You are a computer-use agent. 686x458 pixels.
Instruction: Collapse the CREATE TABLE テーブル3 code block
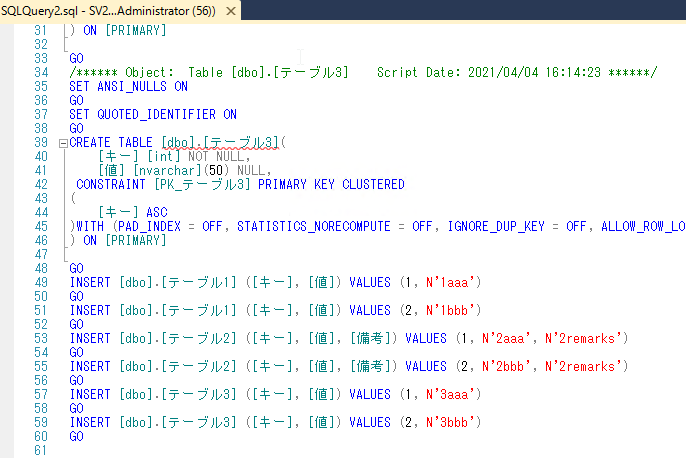(63, 143)
